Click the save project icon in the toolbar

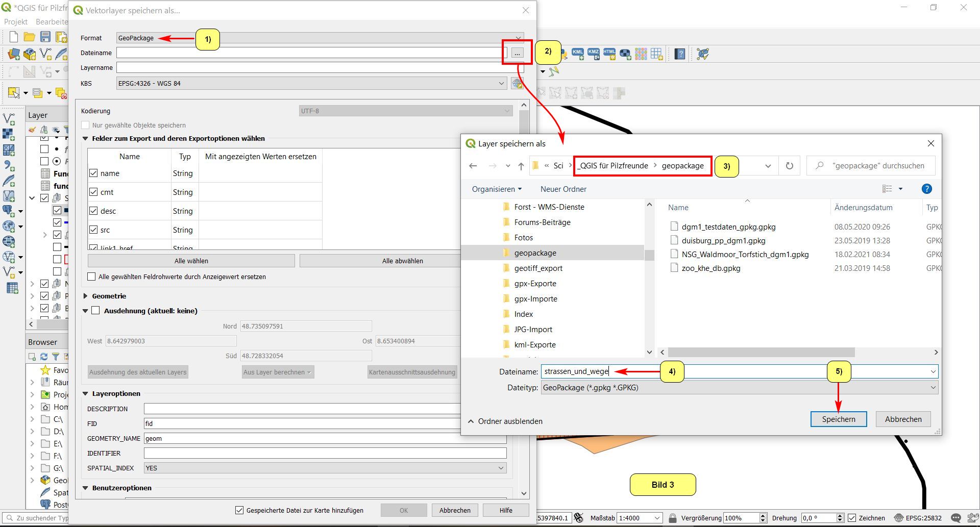click(x=45, y=37)
